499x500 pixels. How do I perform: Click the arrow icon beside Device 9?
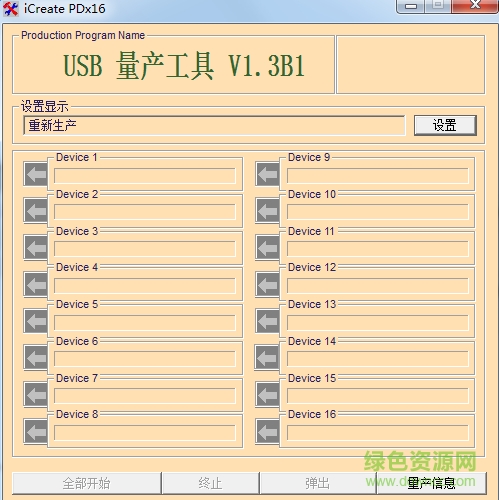pyautogui.click(x=267, y=174)
